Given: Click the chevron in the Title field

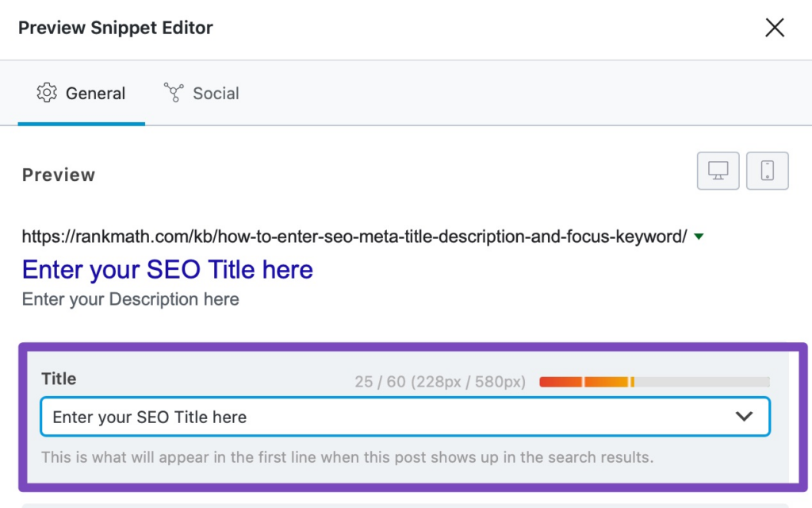Looking at the screenshot, I should point(744,416).
